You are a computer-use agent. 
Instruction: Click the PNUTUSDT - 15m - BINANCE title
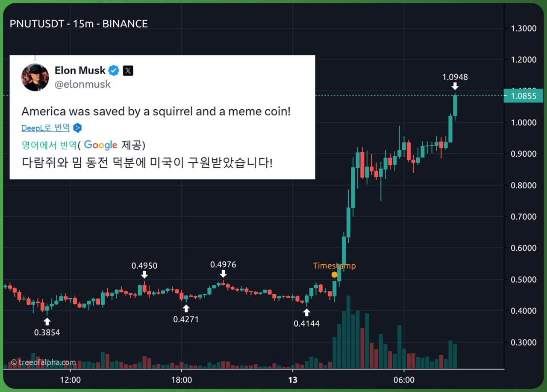tap(79, 24)
